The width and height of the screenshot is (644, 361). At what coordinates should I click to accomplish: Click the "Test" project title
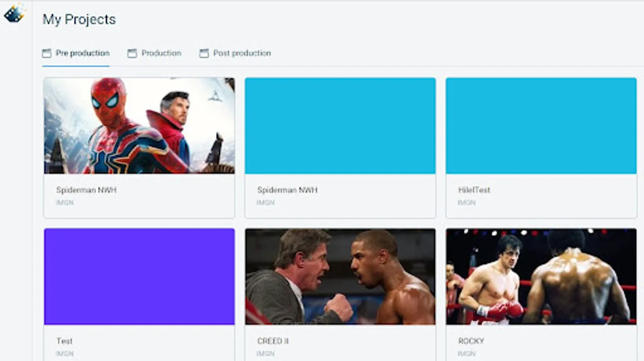pyautogui.click(x=64, y=341)
